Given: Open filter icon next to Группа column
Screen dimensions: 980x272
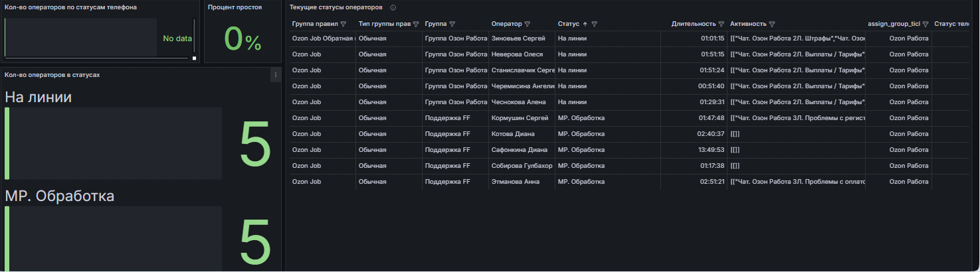Looking at the screenshot, I should tap(452, 24).
